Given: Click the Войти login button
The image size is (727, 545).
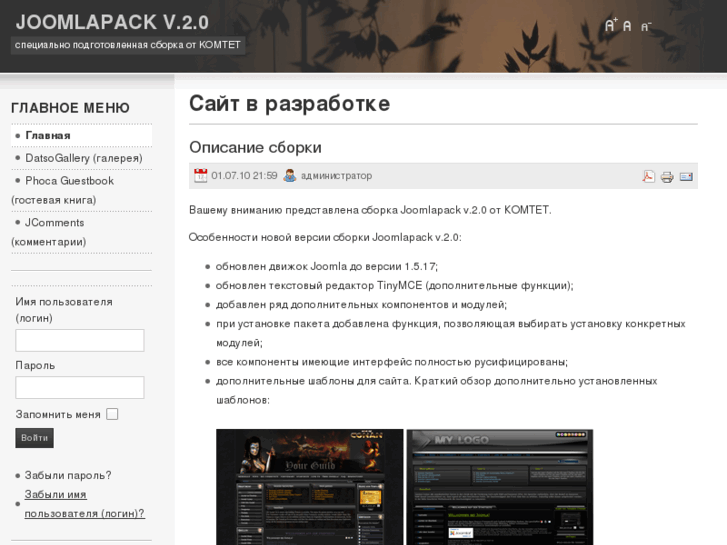Looking at the screenshot, I should point(34,438).
